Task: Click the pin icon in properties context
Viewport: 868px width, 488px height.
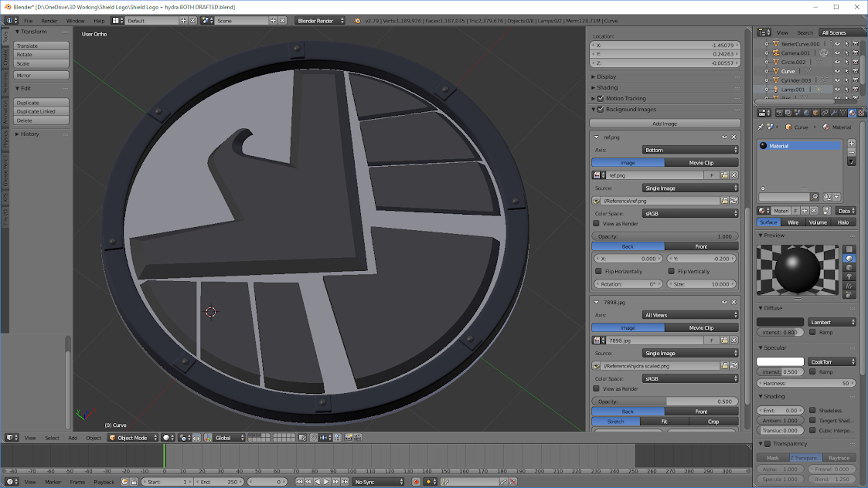Action: click(x=761, y=127)
